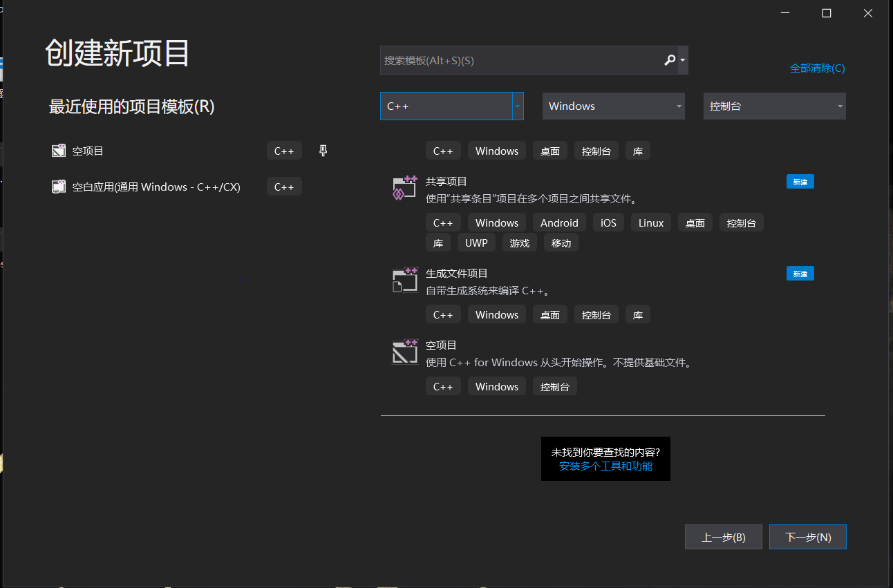
Task: Click the 共享项目 description text
Action: click(x=532, y=199)
